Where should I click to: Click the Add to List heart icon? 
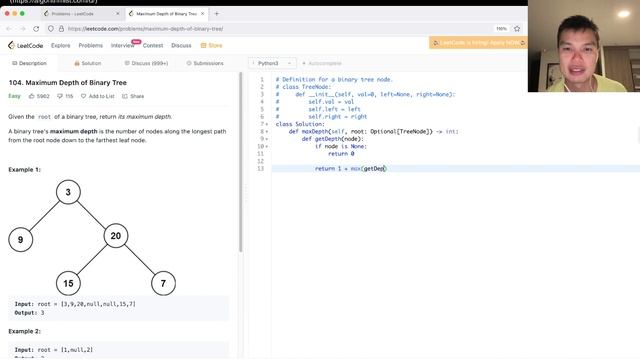coord(83,96)
